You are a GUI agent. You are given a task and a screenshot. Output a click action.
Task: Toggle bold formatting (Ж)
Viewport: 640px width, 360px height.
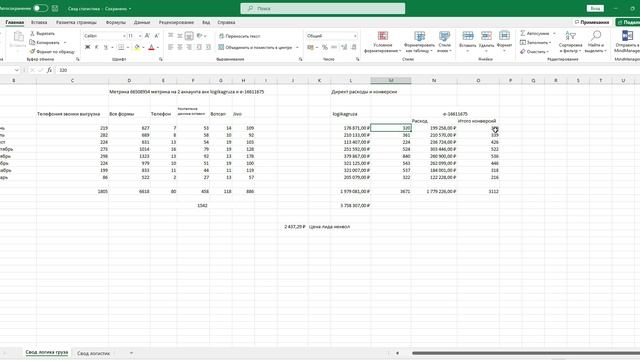(x=87, y=47)
